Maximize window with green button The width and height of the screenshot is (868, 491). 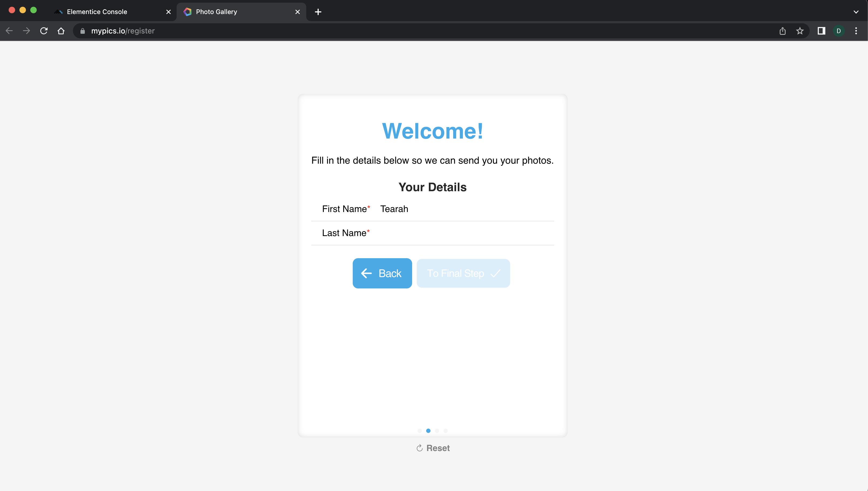click(x=33, y=10)
